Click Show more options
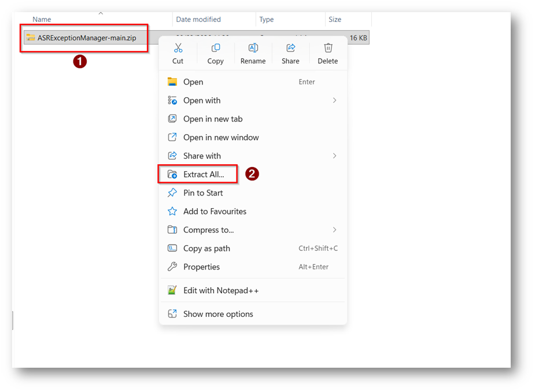 [217, 314]
